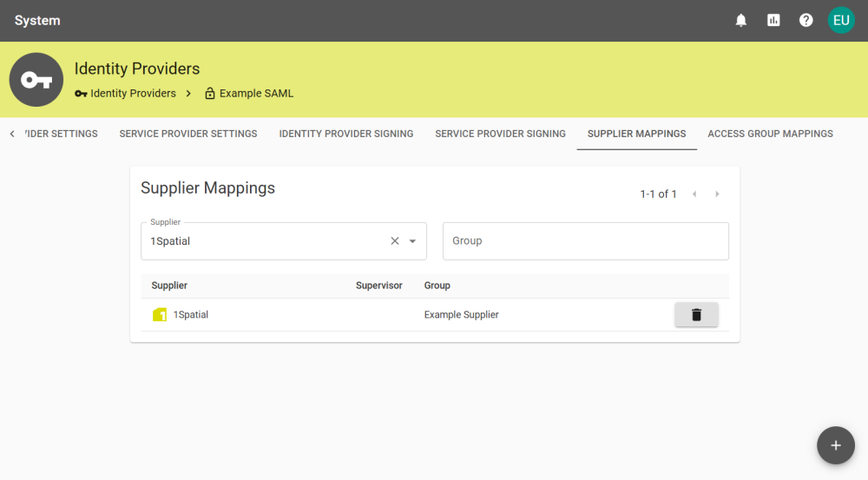
Task: Click the Example Supplier group cell
Action: pos(461,314)
